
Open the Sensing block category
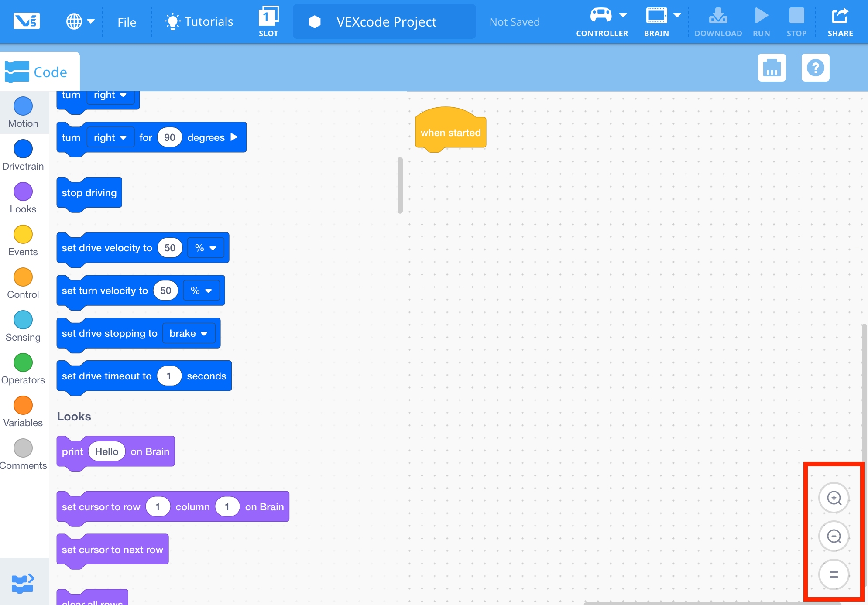(23, 325)
